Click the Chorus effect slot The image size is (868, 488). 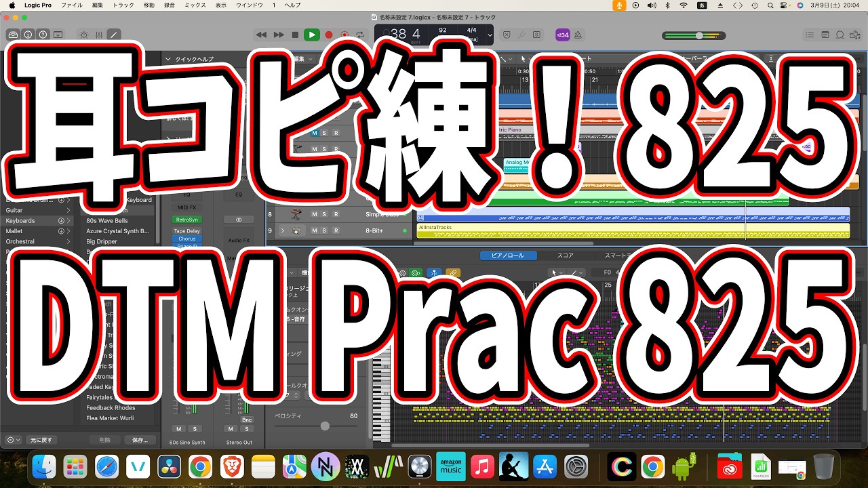click(187, 239)
